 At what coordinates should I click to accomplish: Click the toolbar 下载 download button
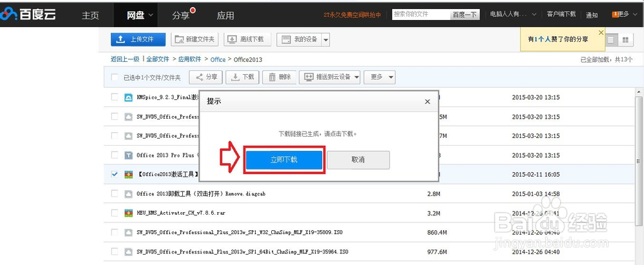pyautogui.click(x=243, y=77)
